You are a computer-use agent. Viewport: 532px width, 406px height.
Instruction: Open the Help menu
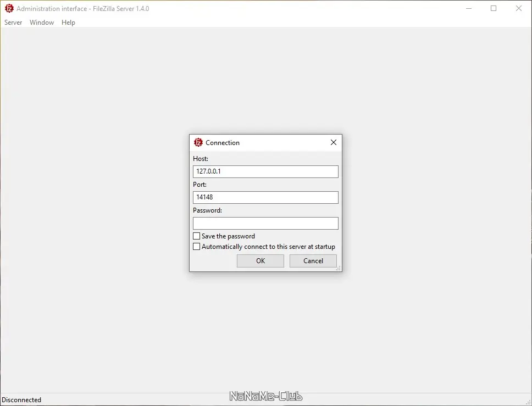tap(68, 23)
